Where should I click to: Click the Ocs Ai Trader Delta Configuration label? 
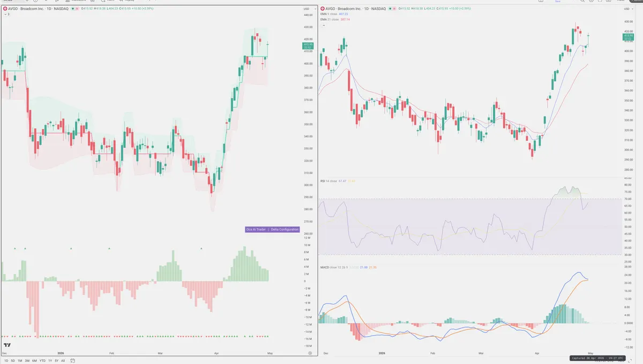click(x=272, y=229)
